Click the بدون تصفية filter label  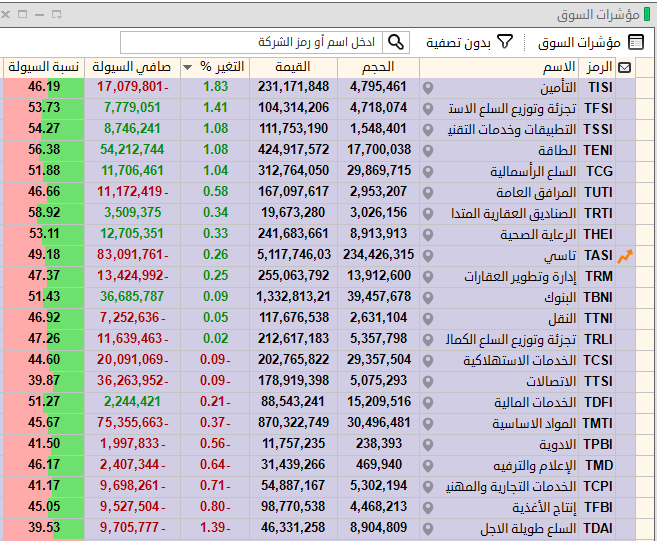click(x=458, y=42)
